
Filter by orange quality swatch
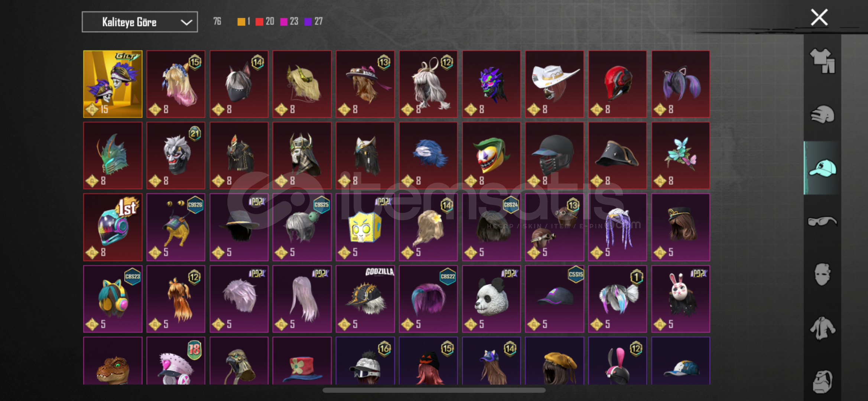pos(241,22)
